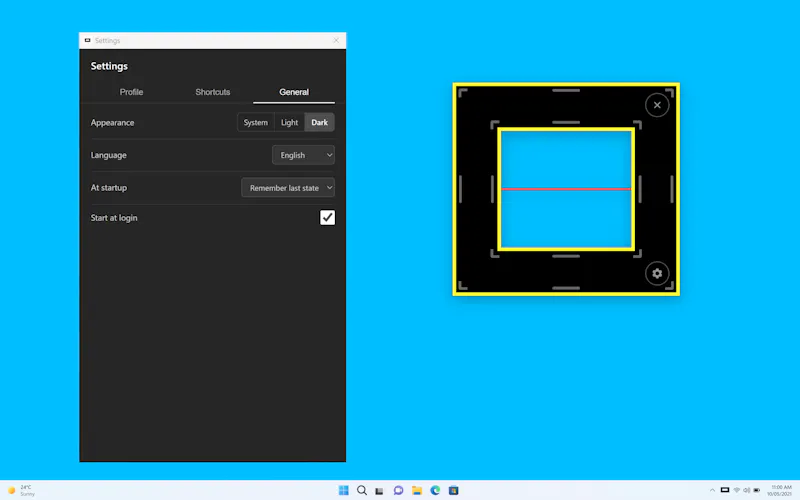This screenshot has width=800, height=500.
Task: Click inner frame top-left corner handle
Action: [494, 124]
